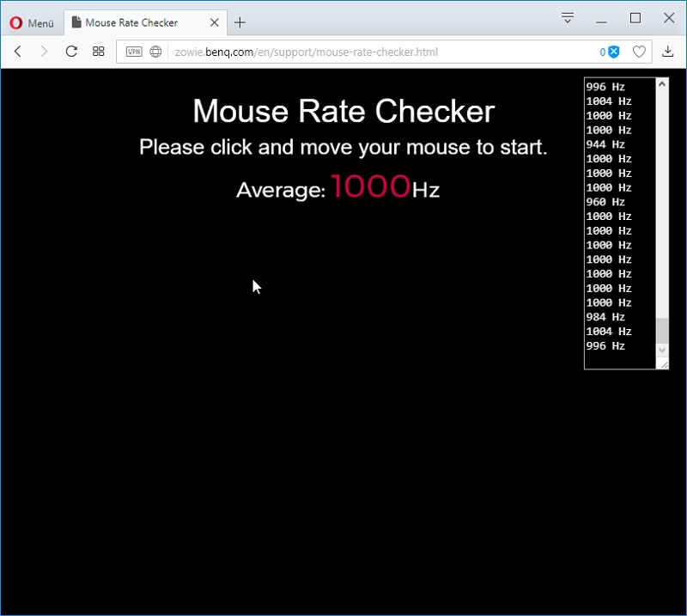Viewport: 687px width, 616px height.
Task: Open the tab menu dropdown icon
Action: tap(568, 18)
